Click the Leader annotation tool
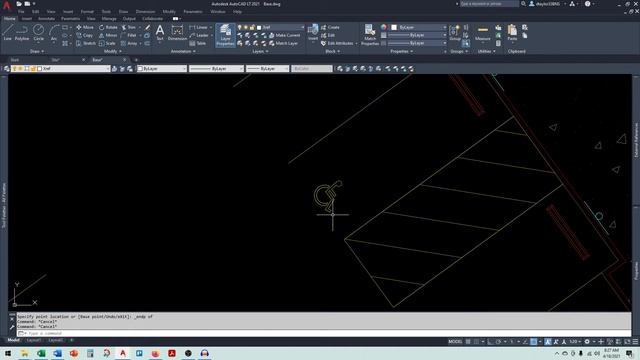Image resolution: width=640 pixels, height=360 pixels. pos(199,36)
